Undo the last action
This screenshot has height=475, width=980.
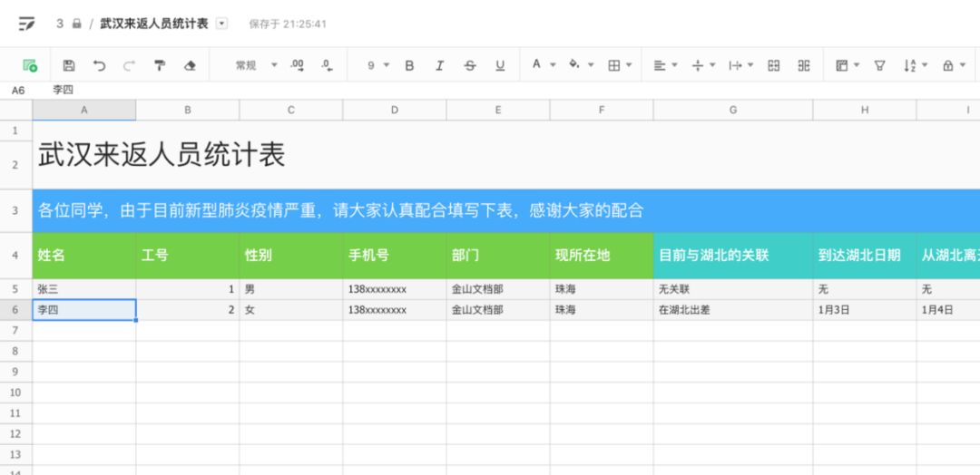100,65
